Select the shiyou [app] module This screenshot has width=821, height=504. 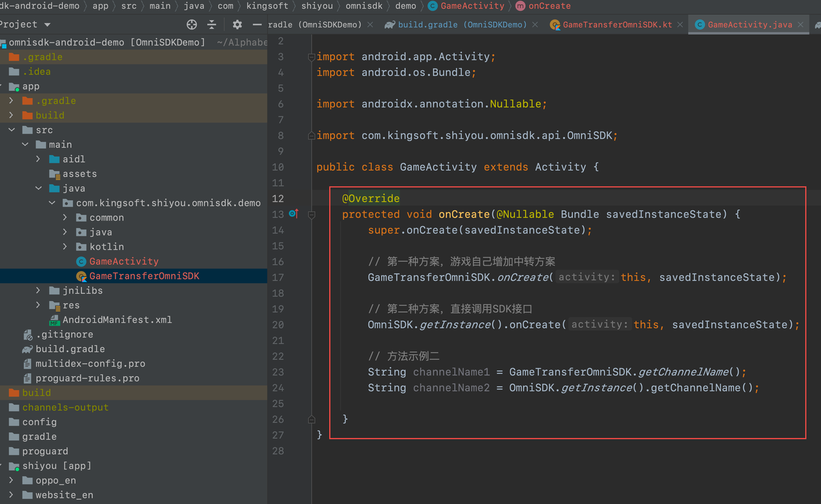coord(56,466)
